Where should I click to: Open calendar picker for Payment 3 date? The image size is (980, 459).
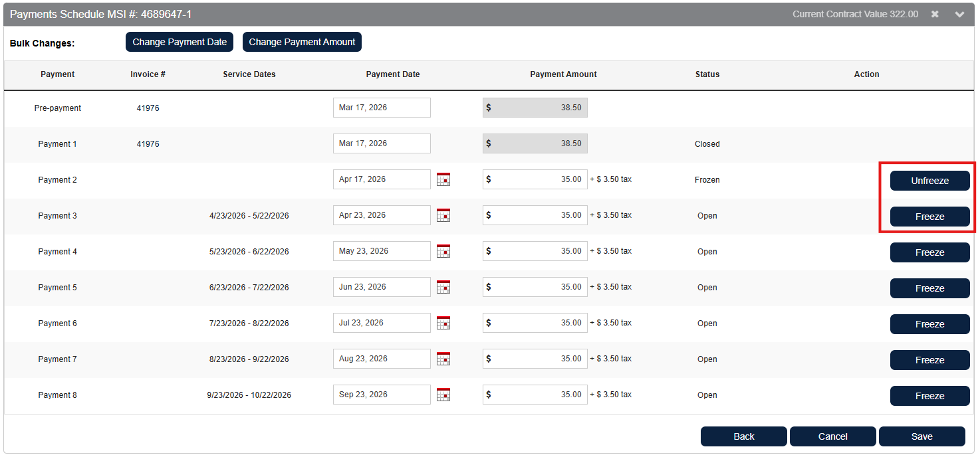pos(443,215)
